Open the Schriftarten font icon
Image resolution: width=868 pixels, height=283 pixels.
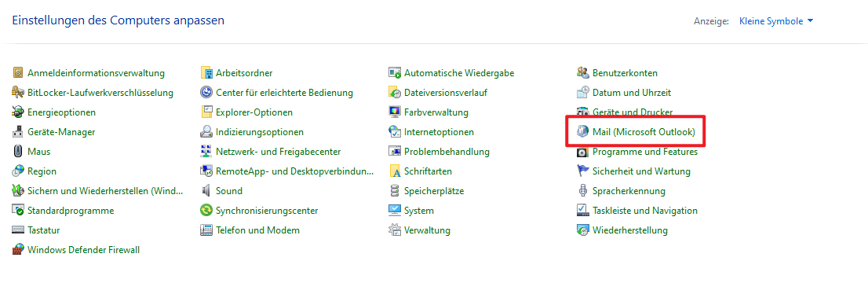[x=395, y=171]
